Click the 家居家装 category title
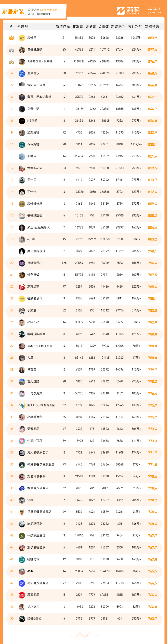 (13, 11)
